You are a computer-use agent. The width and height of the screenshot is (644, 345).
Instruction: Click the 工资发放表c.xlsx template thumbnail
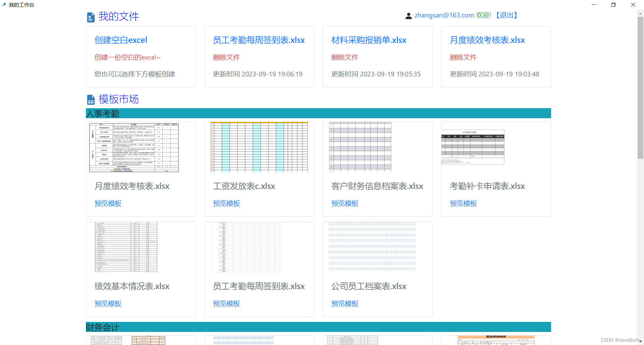[x=259, y=147]
